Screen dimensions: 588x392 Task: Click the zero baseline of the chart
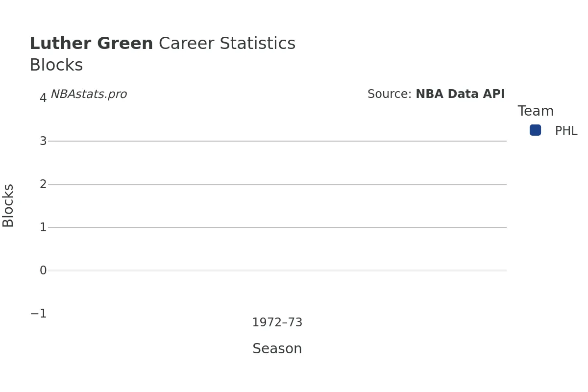(277, 270)
